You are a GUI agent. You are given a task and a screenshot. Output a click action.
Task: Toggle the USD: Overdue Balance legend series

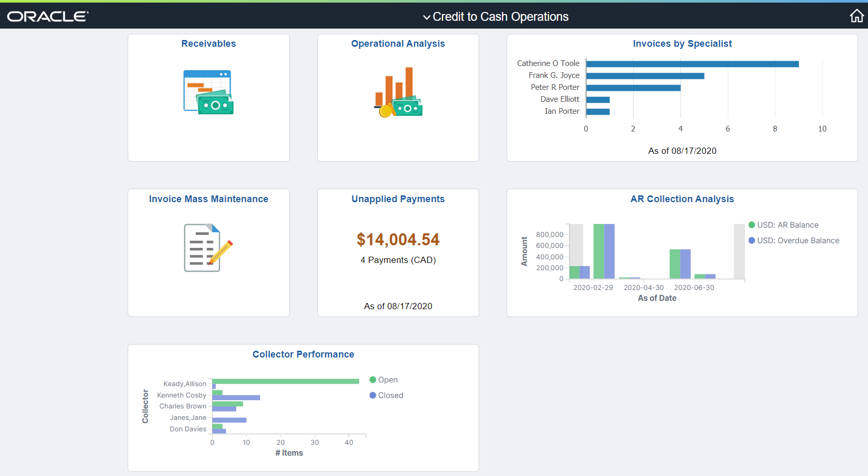(x=794, y=241)
